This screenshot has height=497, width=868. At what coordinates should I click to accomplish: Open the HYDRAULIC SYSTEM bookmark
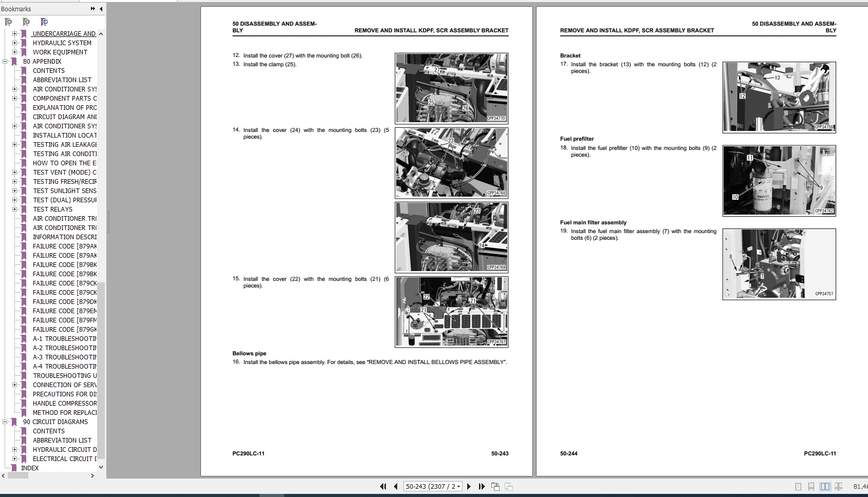tap(62, 43)
